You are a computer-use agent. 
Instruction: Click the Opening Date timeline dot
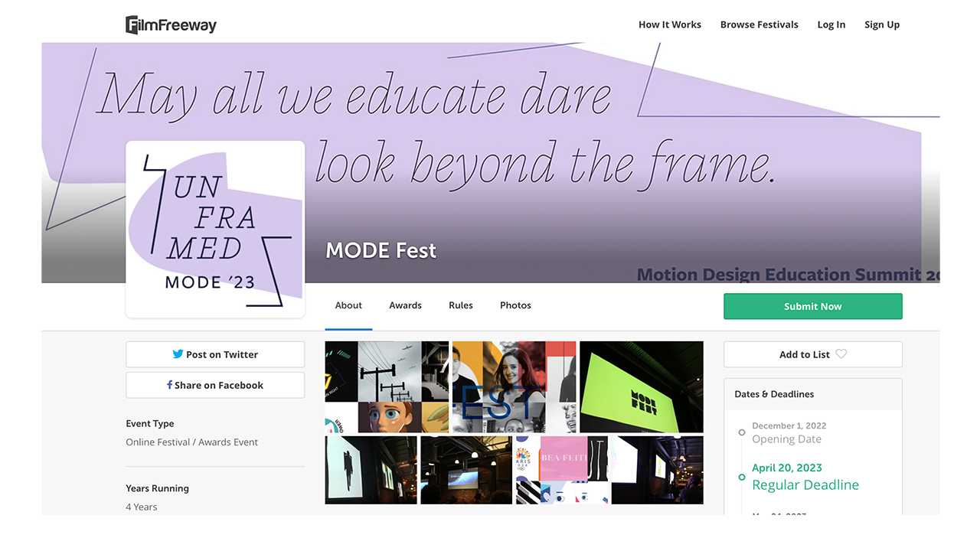pos(741,432)
